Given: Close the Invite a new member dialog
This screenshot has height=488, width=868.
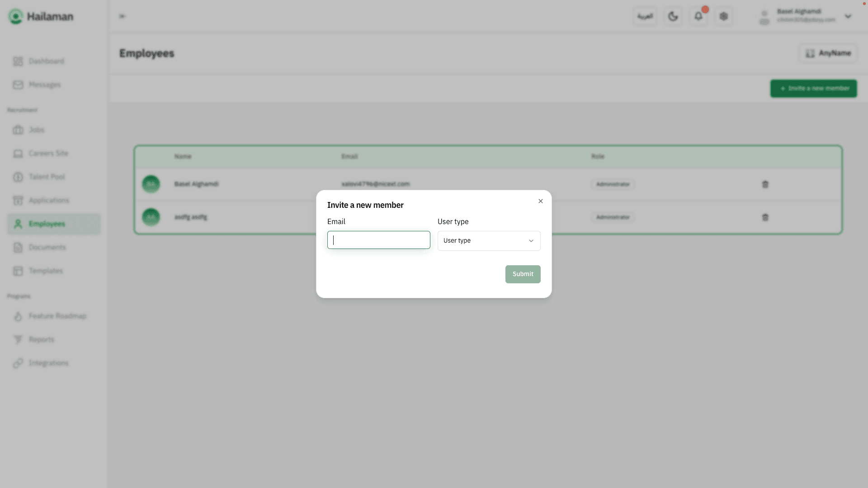Looking at the screenshot, I should click(x=540, y=201).
